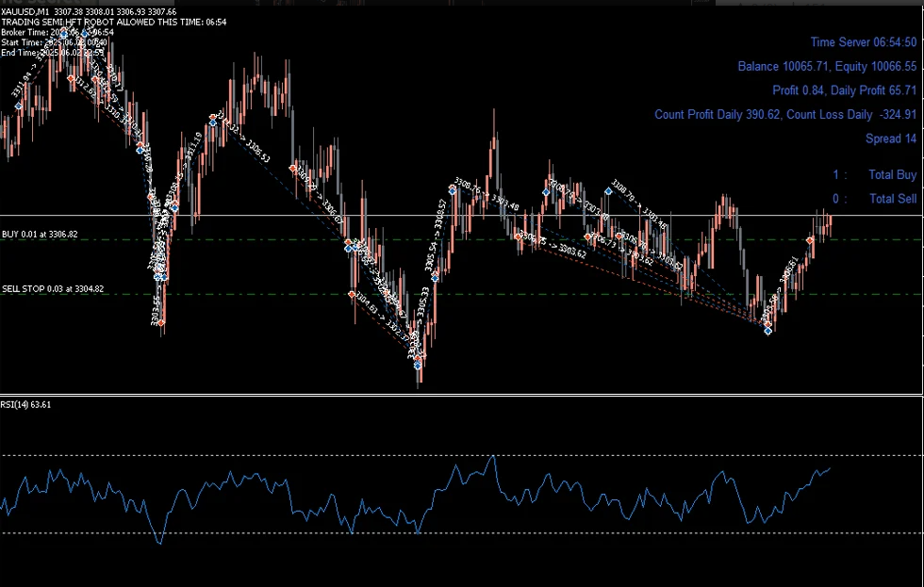This screenshot has height=587, width=924.
Task: Select the SELL STOP 0.03 at 3304.82 label
Action: point(53,289)
